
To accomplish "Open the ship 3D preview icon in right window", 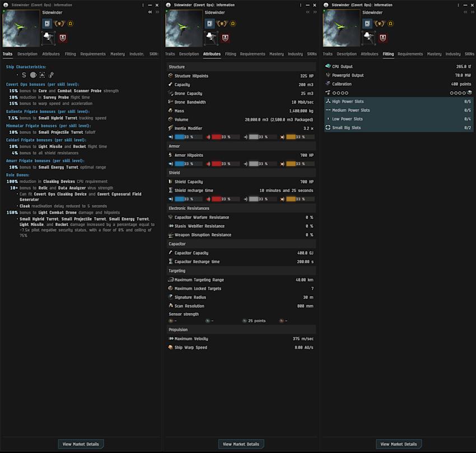I will [368, 38].
